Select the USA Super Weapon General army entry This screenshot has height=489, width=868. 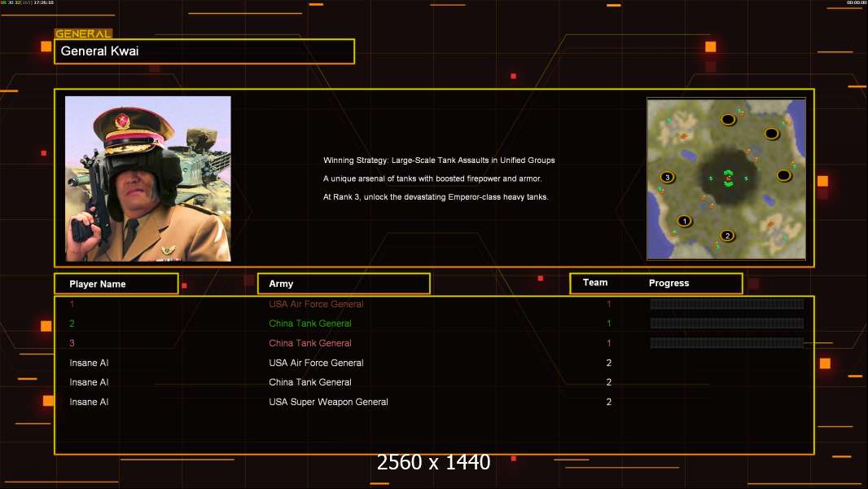point(328,402)
